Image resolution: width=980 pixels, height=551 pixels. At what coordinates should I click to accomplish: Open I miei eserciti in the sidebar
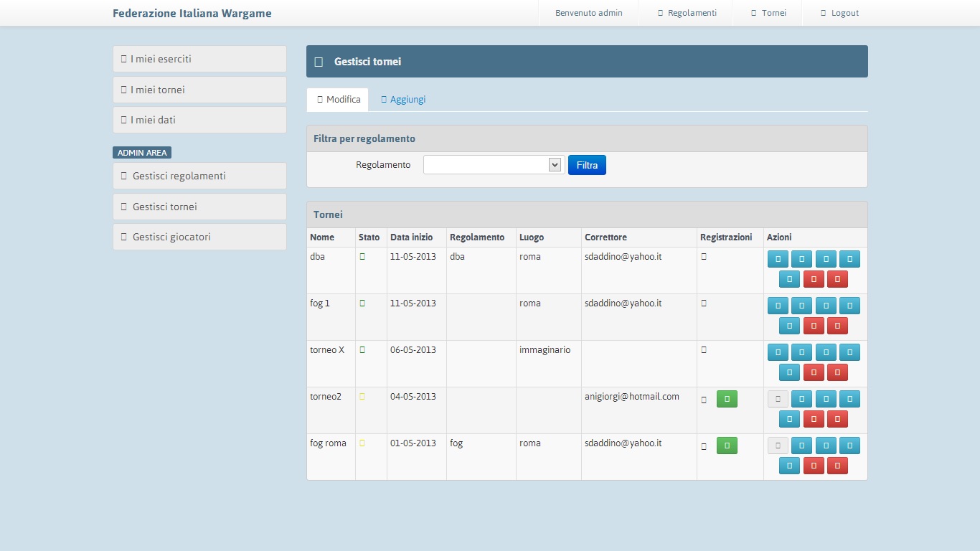pos(199,59)
